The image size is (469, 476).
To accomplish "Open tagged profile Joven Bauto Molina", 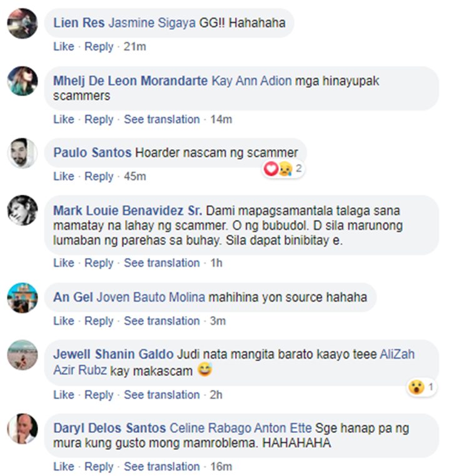I will 151,297.
